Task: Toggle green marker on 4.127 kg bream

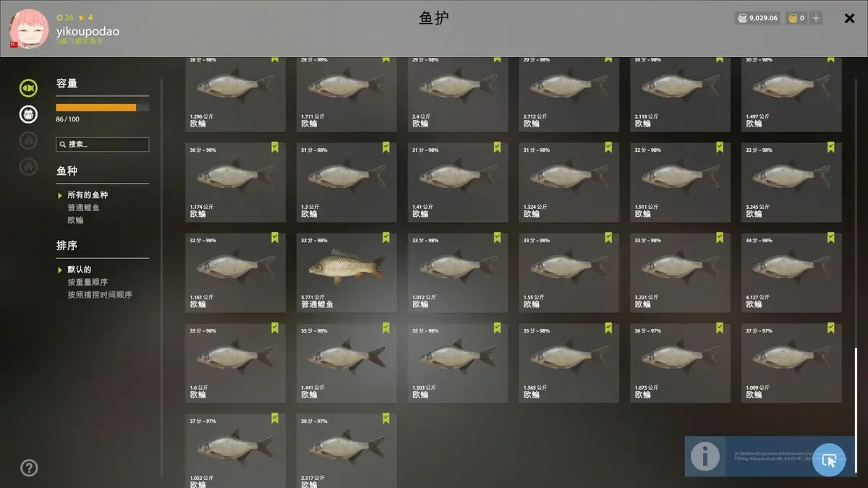Action: click(x=831, y=237)
